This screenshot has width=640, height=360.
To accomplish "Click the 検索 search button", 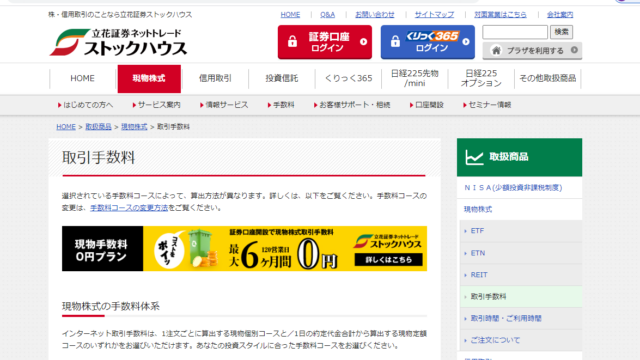I will [x=561, y=32].
